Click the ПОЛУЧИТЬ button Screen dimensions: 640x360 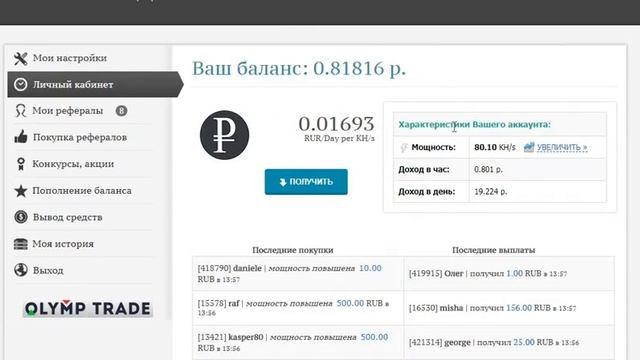pyautogui.click(x=306, y=182)
